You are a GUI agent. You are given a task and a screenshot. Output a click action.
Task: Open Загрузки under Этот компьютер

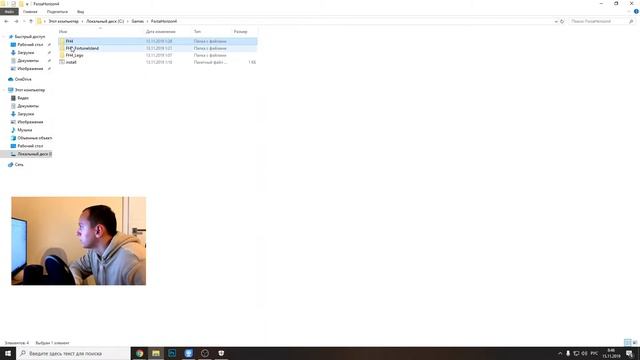click(26, 114)
